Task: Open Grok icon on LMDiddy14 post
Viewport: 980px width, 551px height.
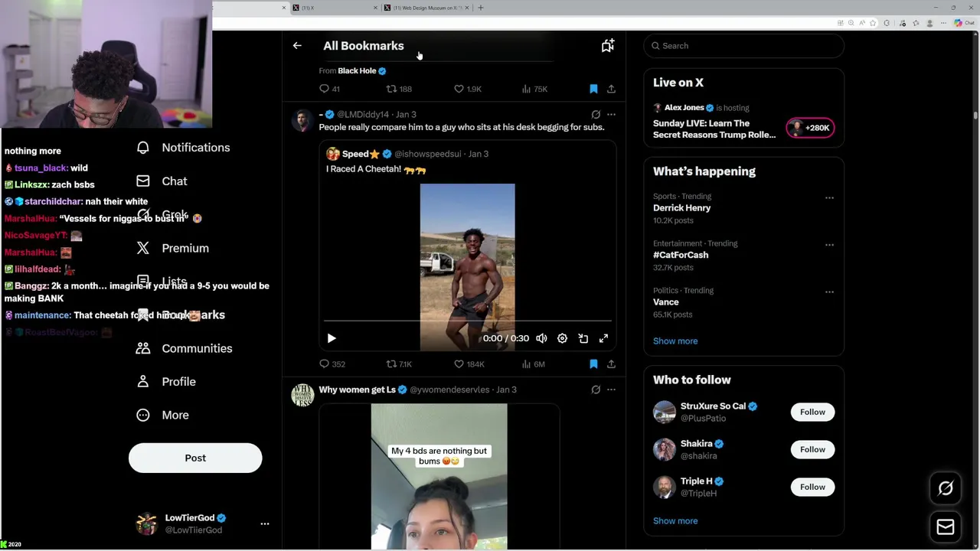Action: point(596,114)
